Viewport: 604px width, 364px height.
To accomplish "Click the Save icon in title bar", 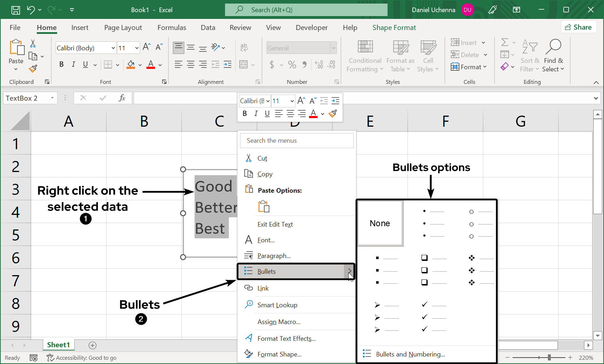I will point(16,10).
